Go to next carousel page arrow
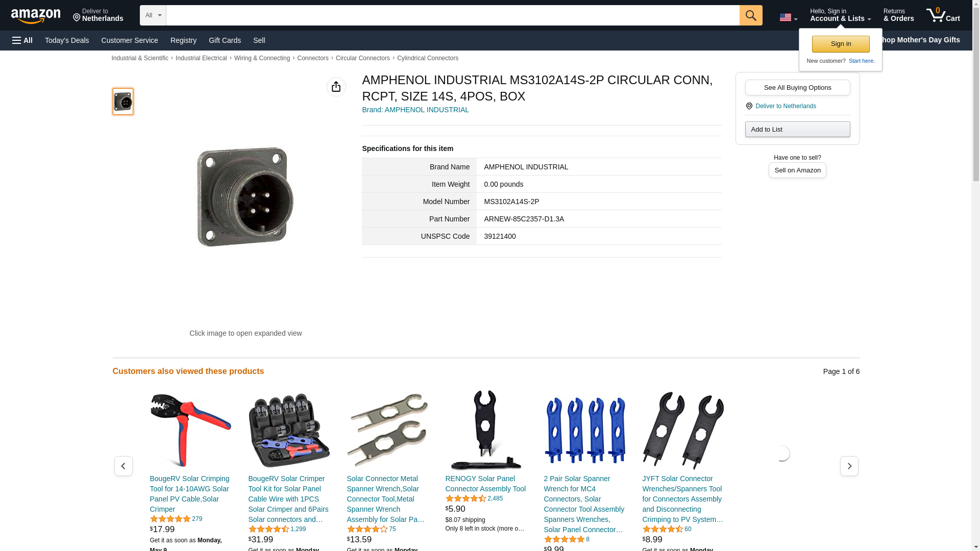980x551 pixels. [849, 466]
